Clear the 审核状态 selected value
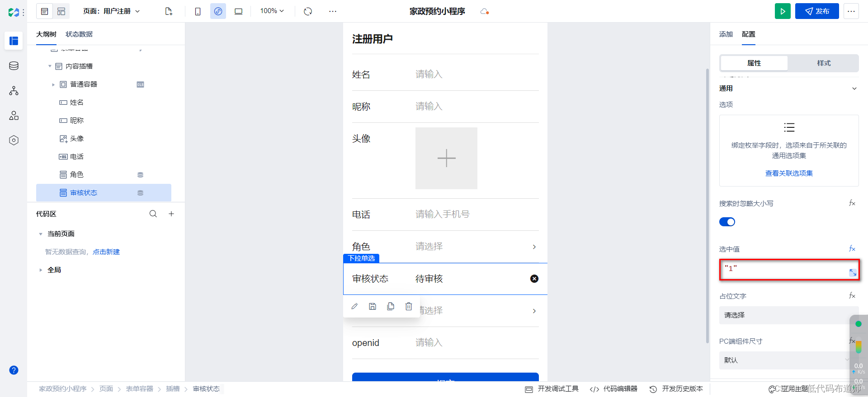Viewport: 868px width, 397px height. tap(534, 279)
